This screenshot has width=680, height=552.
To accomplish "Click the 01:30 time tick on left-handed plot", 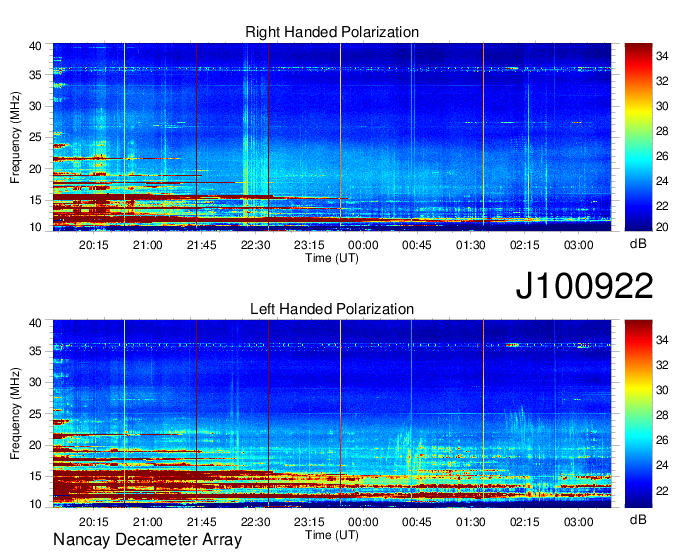I will 471,522.
